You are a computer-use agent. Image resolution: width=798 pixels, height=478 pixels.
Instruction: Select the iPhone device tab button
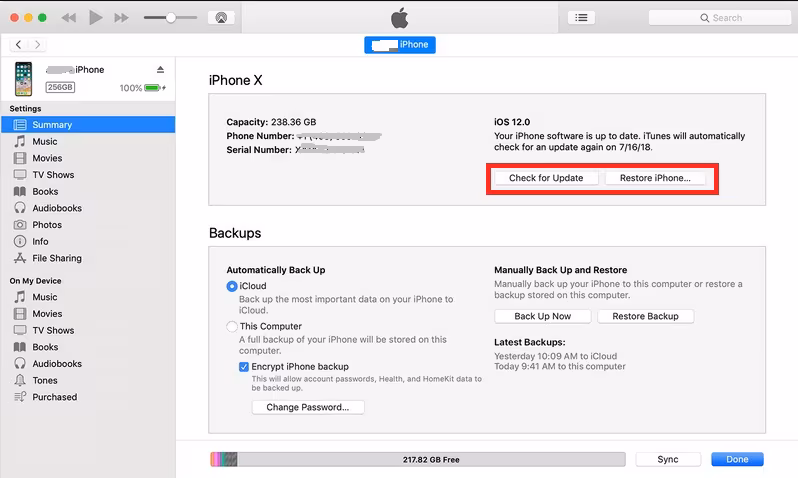pos(400,45)
